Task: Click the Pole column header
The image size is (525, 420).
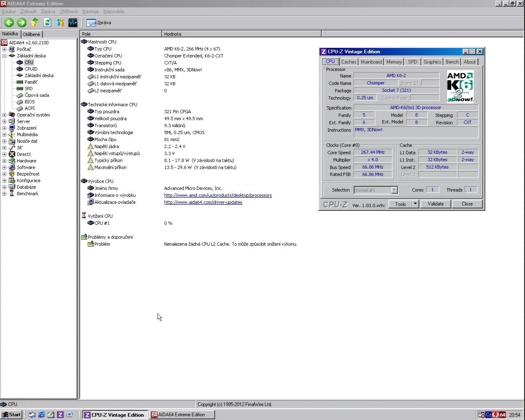Action: pos(121,34)
